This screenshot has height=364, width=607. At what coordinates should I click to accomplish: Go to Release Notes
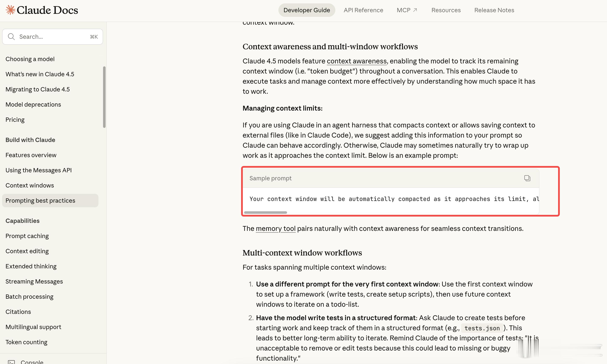(x=494, y=10)
